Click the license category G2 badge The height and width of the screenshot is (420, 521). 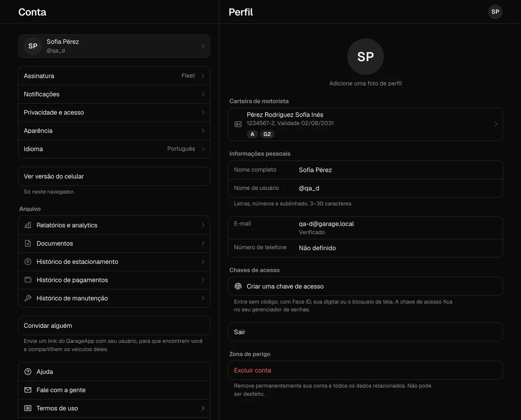[x=267, y=134]
